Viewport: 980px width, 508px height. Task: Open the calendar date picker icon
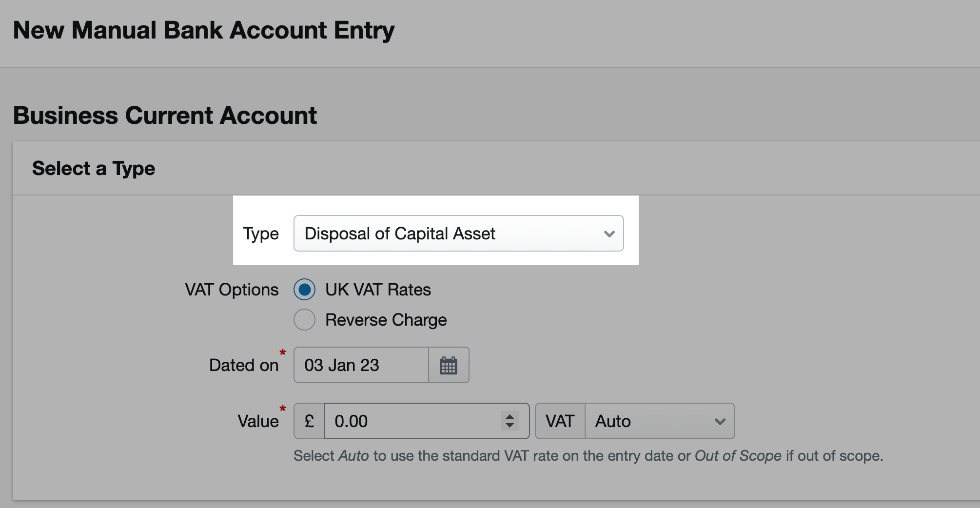(x=448, y=365)
